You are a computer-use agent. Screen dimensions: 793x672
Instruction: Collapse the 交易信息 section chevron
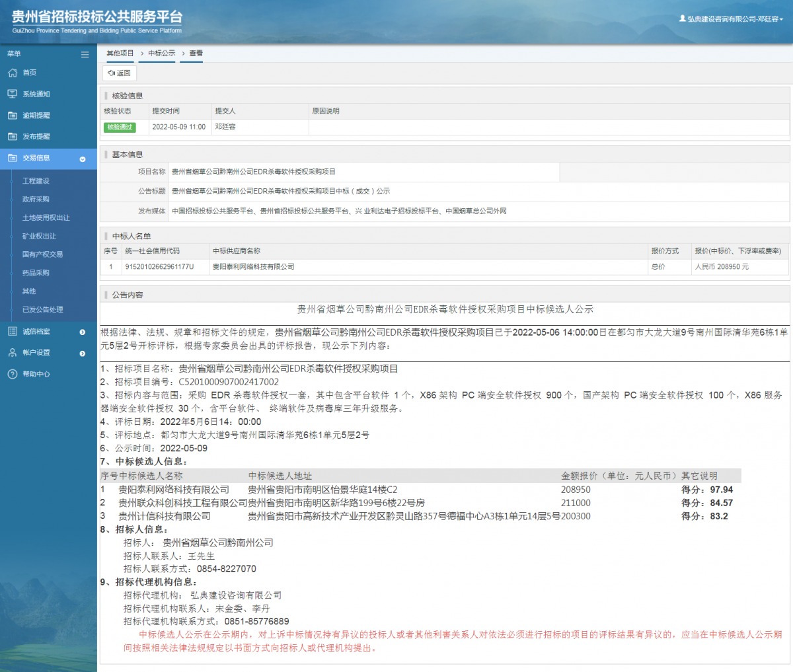point(83,159)
